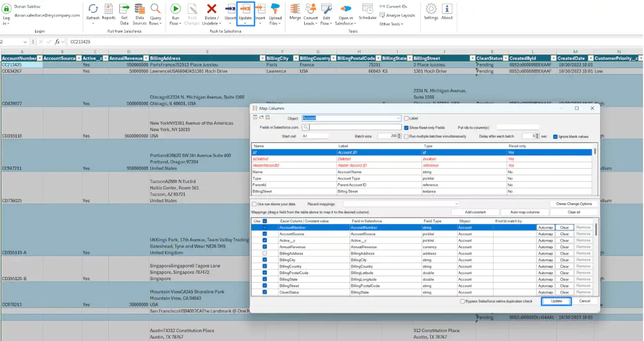The image size is (644, 341).
Task: Click the Put Ids to column(s) field
Action: pyautogui.click(x=517, y=128)
